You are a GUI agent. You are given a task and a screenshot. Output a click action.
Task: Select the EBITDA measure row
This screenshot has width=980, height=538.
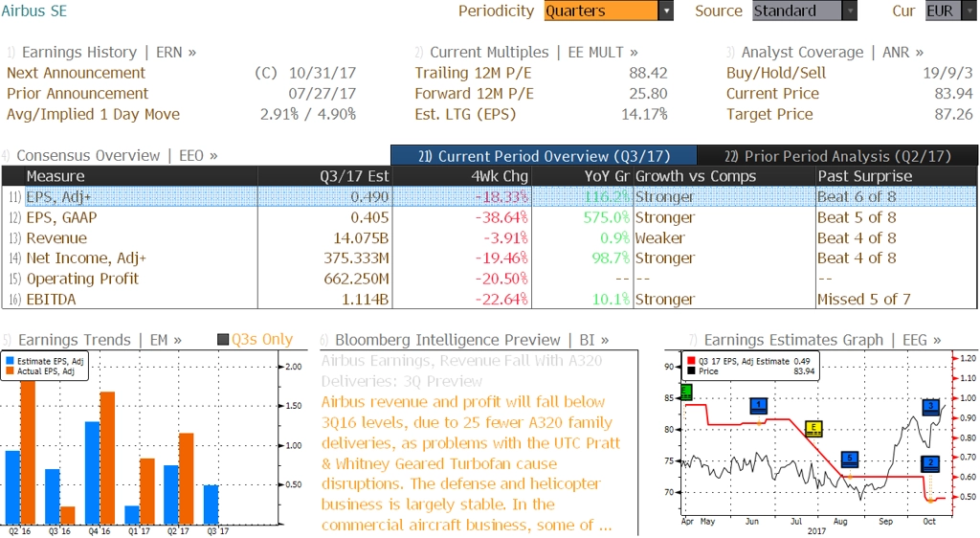tap(489, 300)
